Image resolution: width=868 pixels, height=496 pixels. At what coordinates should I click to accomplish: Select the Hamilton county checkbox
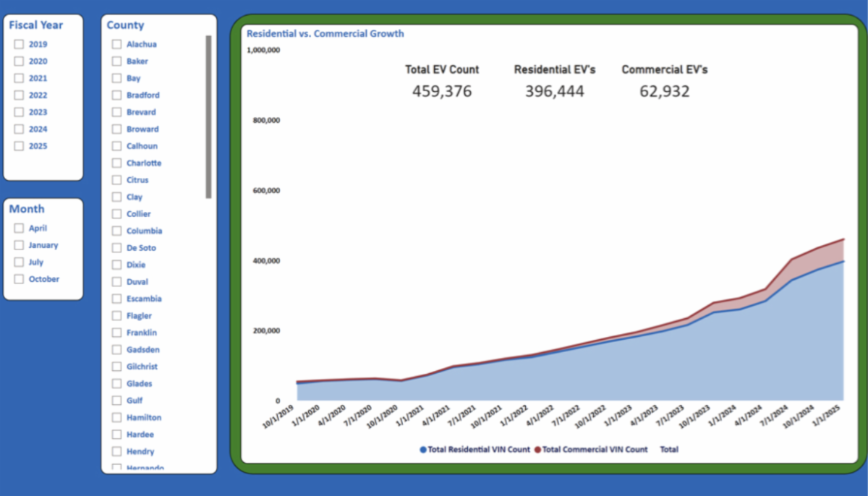coord(116,418)
